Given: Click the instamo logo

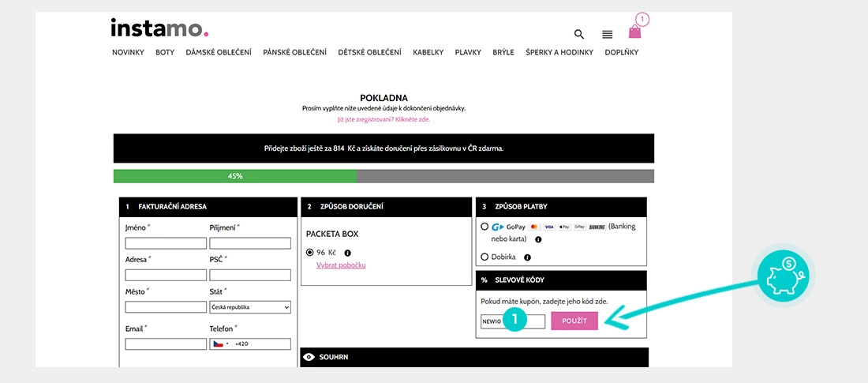Looking at the screenshot, I should tap(160, 28).
